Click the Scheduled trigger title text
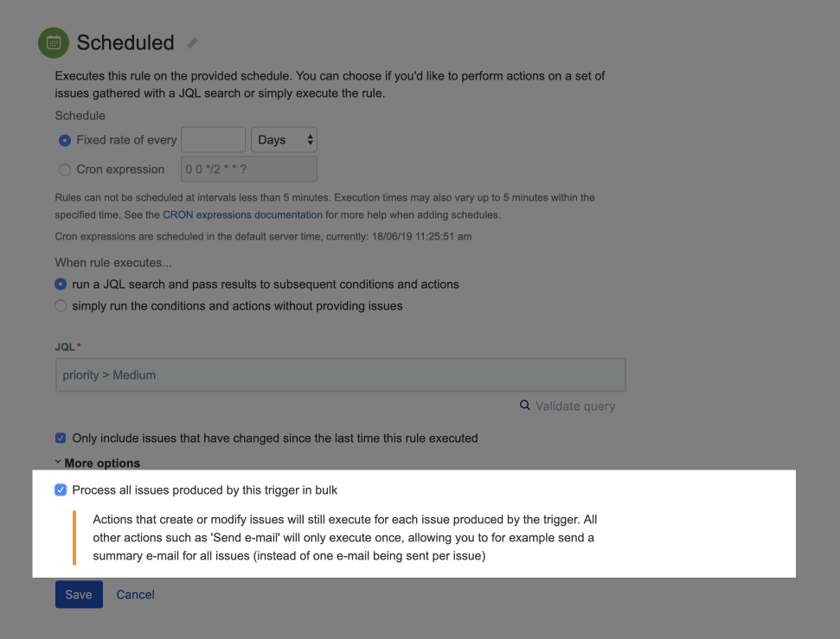This screenshot has height=639, width=840. click(x=125, y=42)
